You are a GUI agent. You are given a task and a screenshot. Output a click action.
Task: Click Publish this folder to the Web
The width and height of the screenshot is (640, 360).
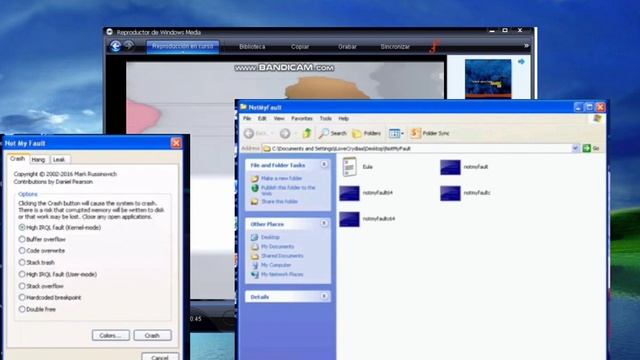click(288, 190)
